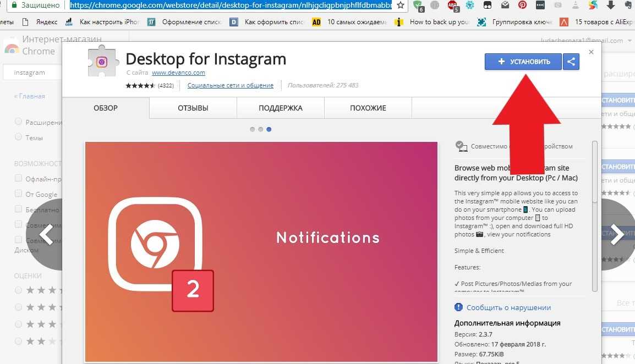The width and height of the screenshot is (635, 364).
Task: Enable the Совместимо с Диском checkbox
Action: click(x=18, y=240)
